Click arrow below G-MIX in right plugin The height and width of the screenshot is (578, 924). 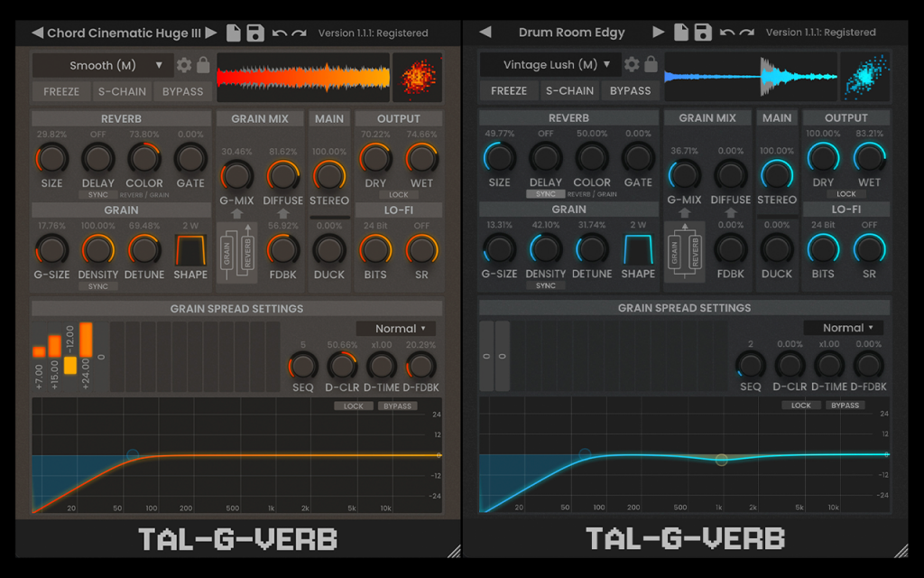point(685,213)
